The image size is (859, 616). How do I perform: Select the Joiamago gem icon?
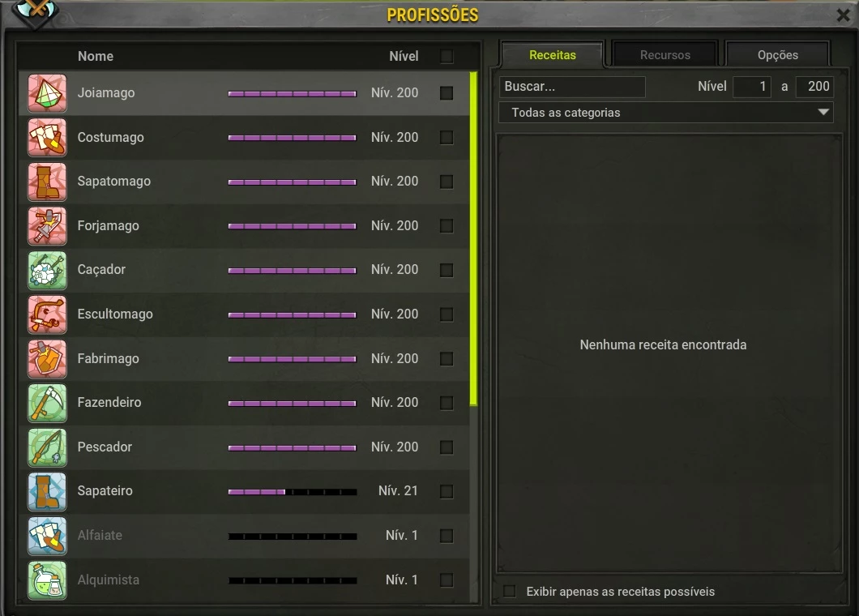click(47, 93)
